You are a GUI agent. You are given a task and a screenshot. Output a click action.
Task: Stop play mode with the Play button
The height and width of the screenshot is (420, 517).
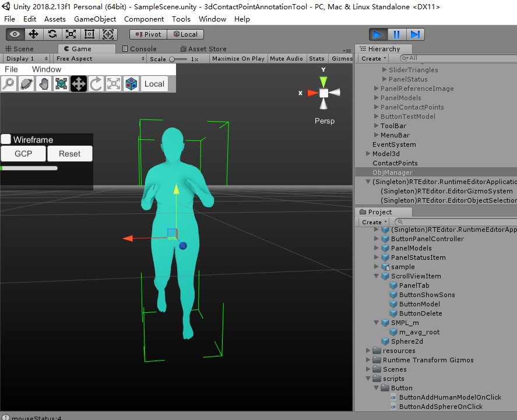[x=378, y=34]
